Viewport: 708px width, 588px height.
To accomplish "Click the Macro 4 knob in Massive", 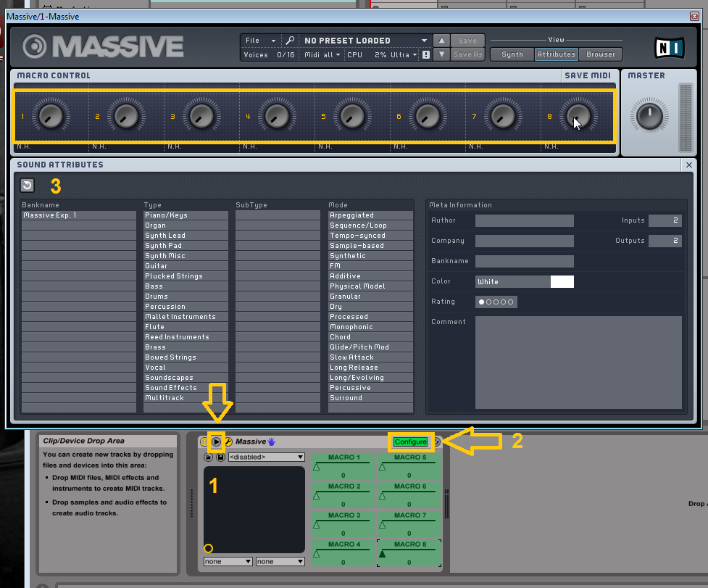I will (278, 116).
